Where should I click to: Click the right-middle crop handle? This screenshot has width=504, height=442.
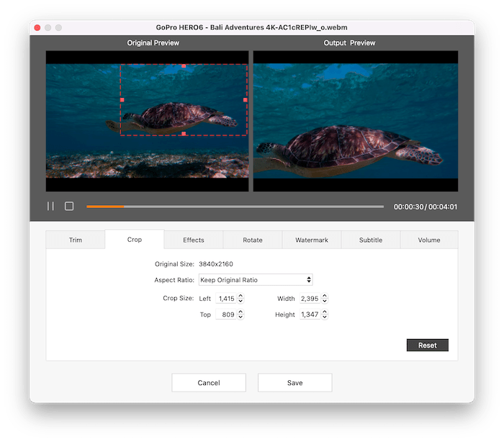coord(246,100)
